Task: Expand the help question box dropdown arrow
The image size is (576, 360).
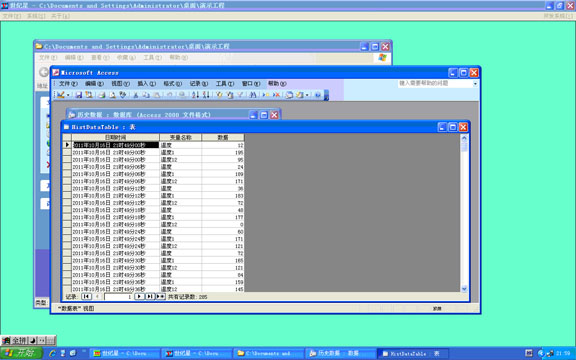Action: tap(475, 84)
